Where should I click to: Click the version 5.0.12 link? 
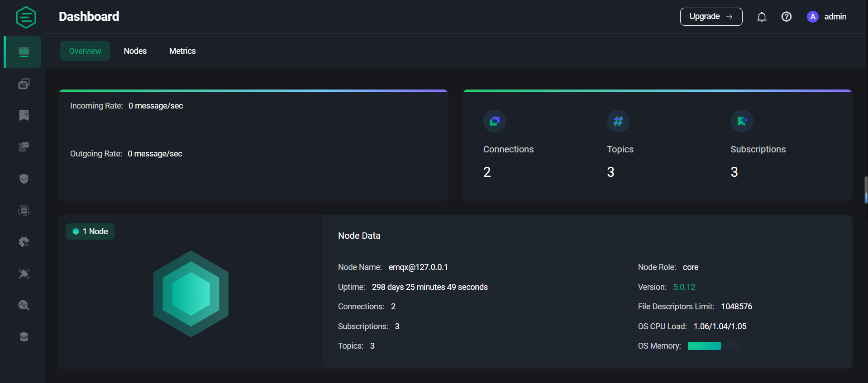coord(684,287)
